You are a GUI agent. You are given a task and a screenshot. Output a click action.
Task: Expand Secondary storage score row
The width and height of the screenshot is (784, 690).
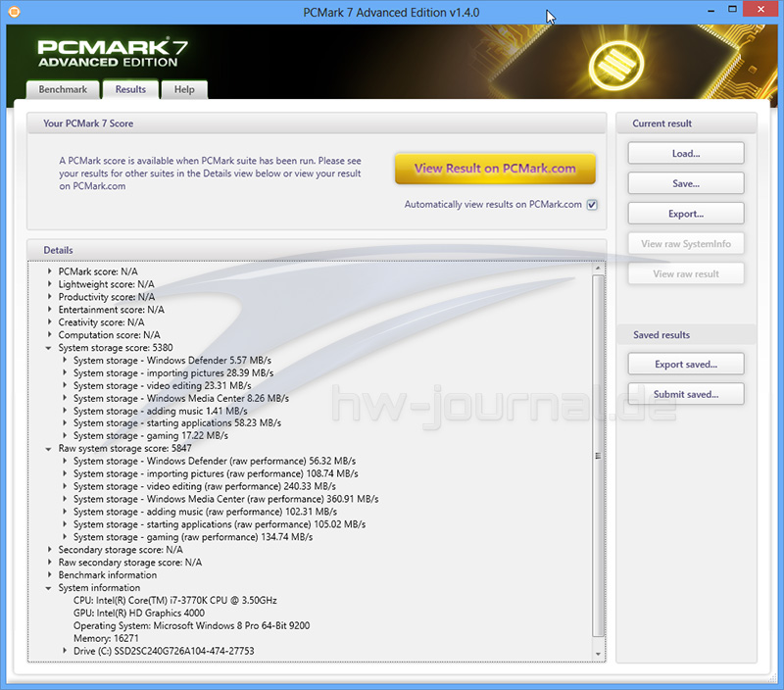[50, 550]
